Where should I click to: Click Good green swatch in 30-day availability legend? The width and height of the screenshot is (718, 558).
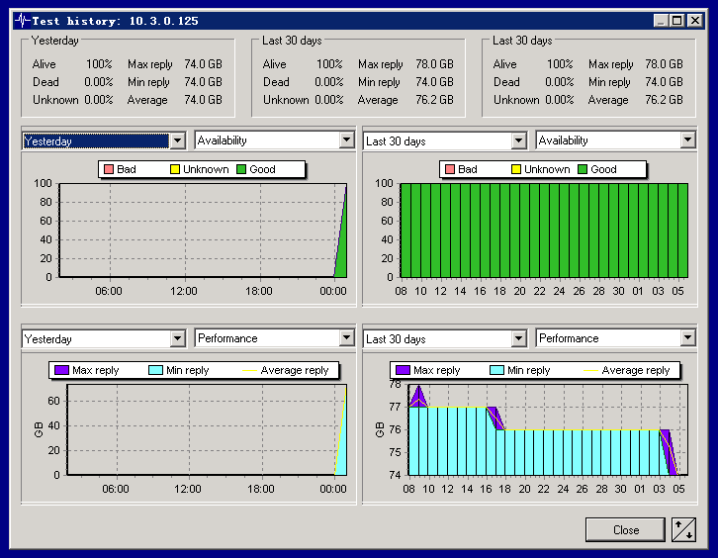coord(582,169)
